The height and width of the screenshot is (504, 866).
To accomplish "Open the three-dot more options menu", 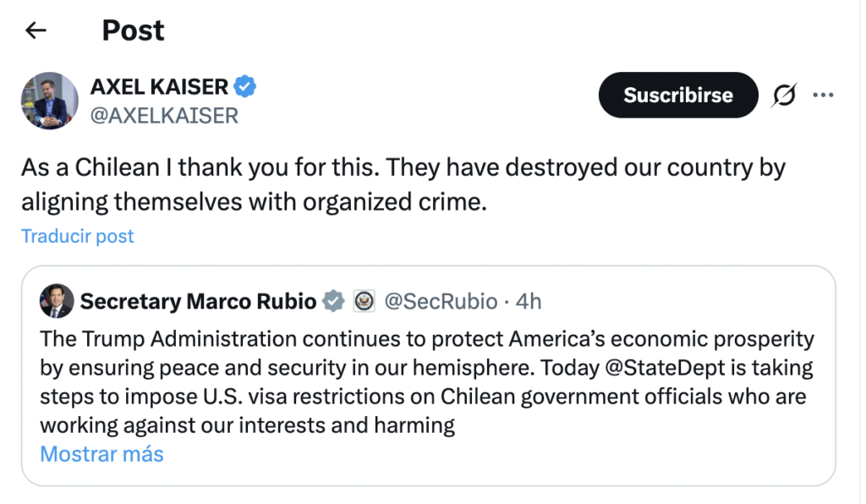I will coord(823,96).
